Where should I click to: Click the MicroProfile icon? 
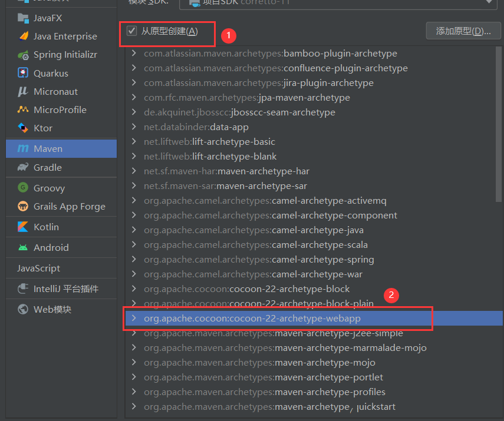[23, 110]
